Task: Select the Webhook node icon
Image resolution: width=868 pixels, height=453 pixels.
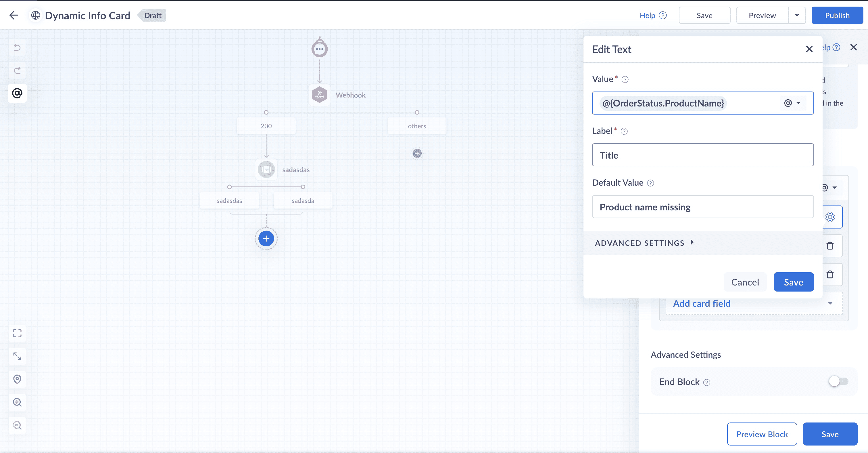Action: tap(319, 95)
